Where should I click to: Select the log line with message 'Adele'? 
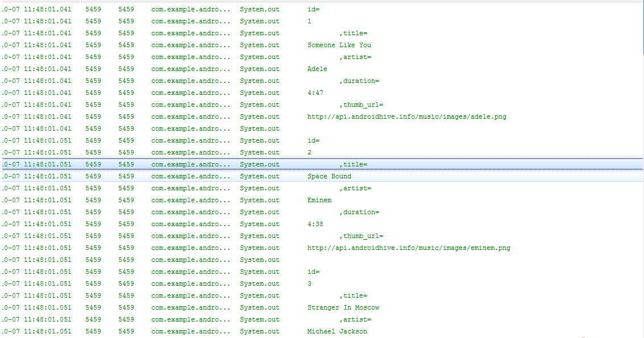point(322,69)
